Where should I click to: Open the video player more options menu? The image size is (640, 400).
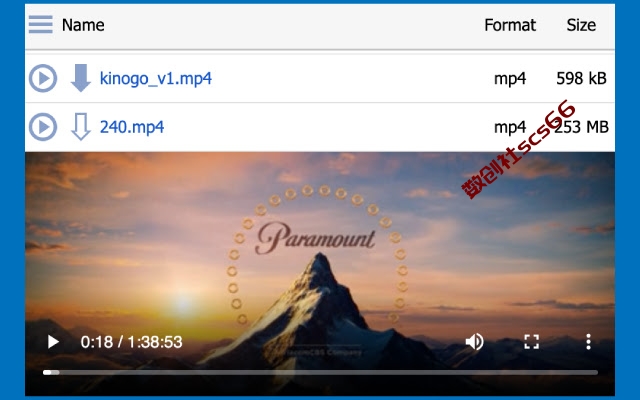pos(588,342)
